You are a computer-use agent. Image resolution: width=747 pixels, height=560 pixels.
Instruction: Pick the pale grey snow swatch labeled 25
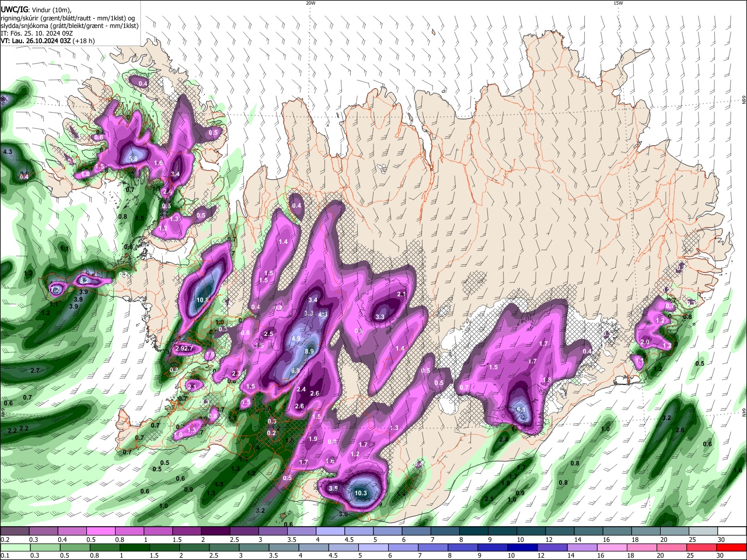(704, 531)
